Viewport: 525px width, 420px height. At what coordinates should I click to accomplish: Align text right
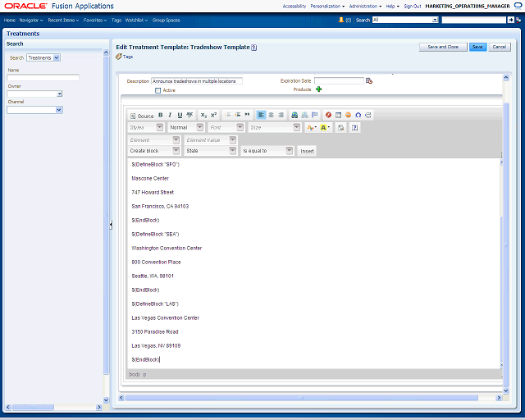pos(281,115)
